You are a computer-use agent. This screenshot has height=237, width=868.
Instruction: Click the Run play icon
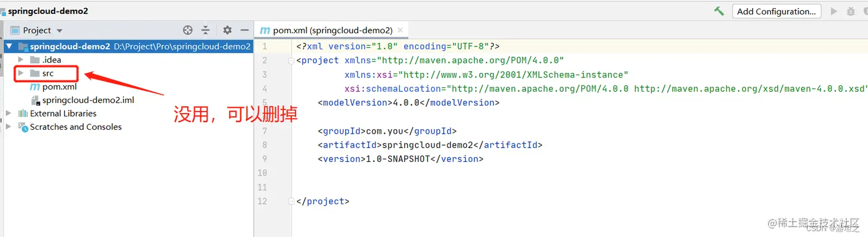[834, 11]
